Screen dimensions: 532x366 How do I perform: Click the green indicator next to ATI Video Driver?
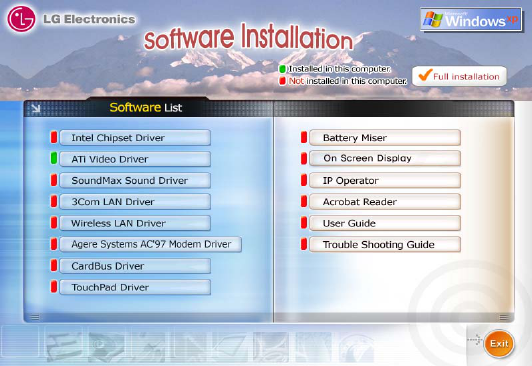(x=54, y=158)
